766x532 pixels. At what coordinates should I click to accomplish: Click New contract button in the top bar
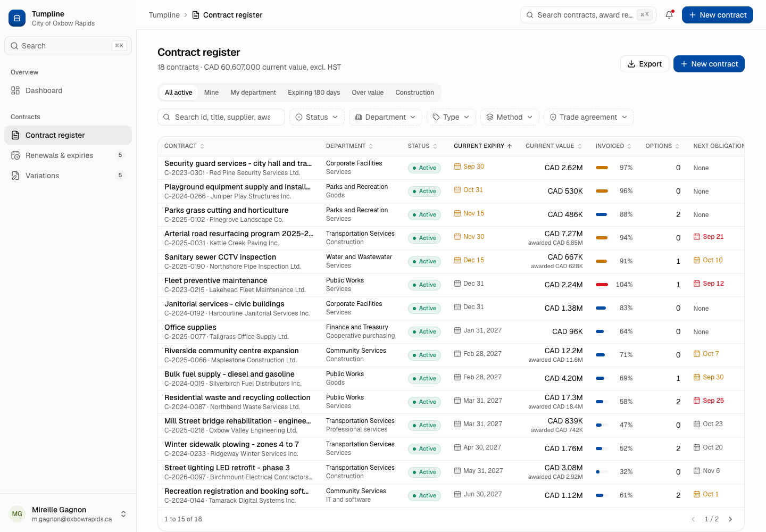[718, 15]
